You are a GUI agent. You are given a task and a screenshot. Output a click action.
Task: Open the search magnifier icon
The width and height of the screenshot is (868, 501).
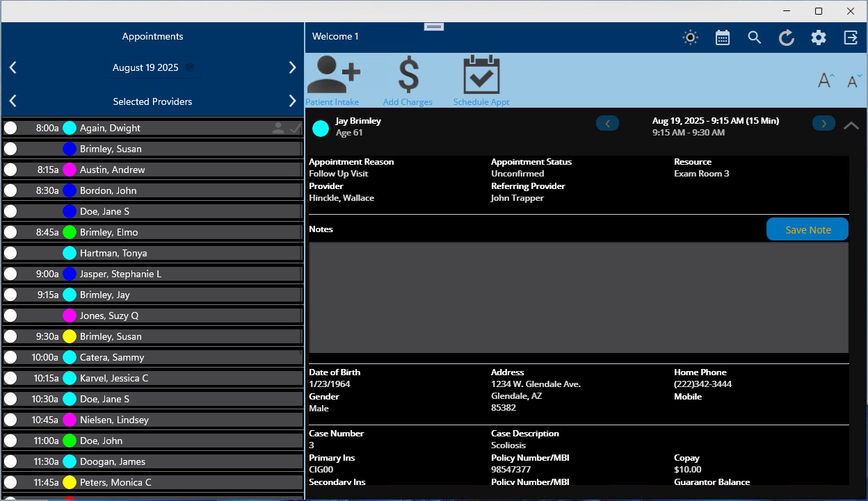(755, 38)
